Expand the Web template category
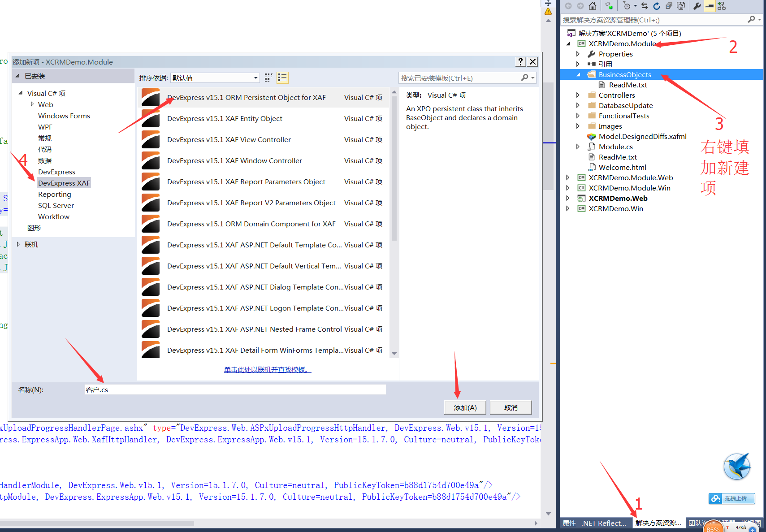This screenshot has height=532, width=766. pos(32,104)
